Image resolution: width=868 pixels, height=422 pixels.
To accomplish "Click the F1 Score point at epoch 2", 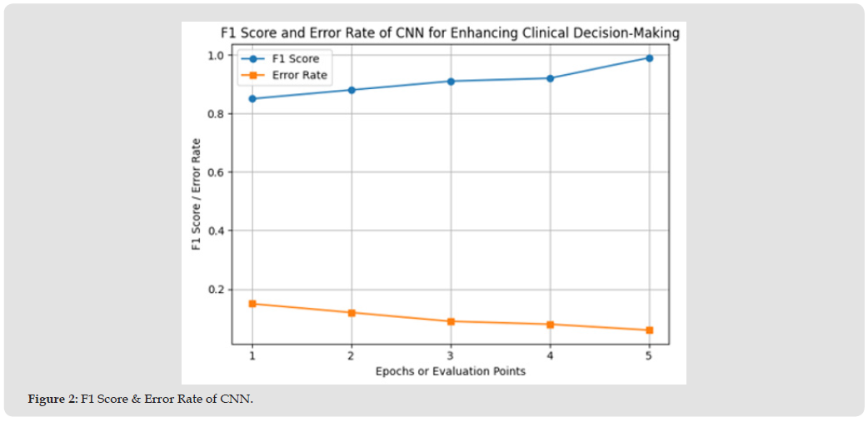I will [x=352, y=90].
